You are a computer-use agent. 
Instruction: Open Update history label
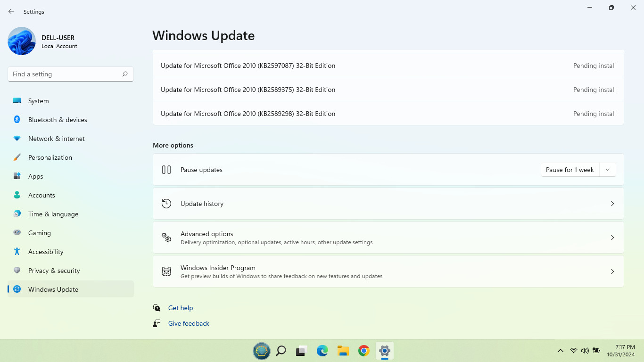tap(202, 204)
